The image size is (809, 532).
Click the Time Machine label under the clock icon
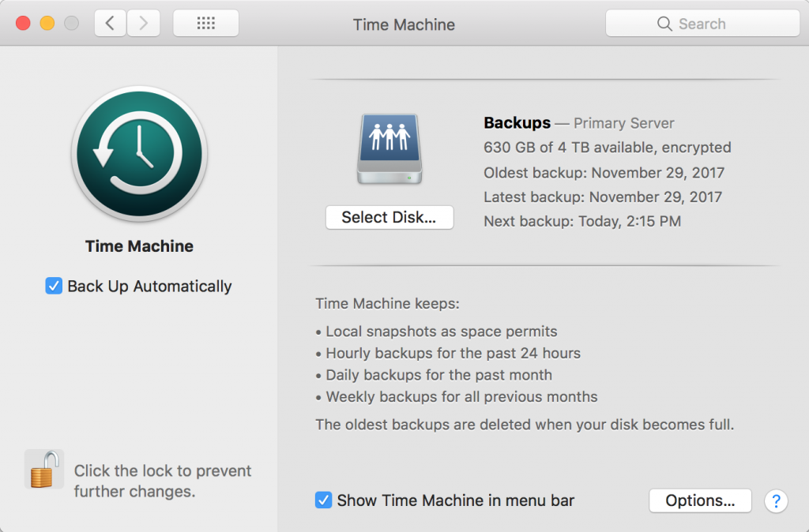click(139, 246)
